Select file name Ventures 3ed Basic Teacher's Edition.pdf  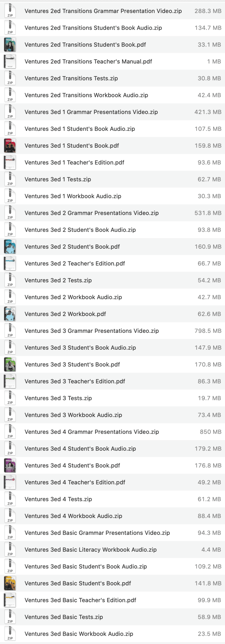click(80, 600)
